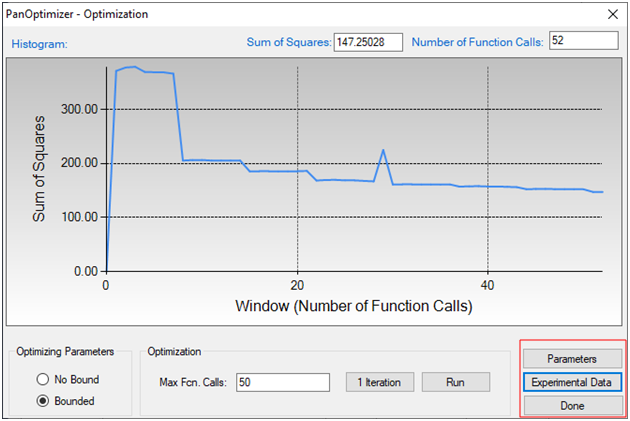Close the PanOptimizer Optimization window
The width and height of the screenshot is (630, 421).
coord(610,14)
